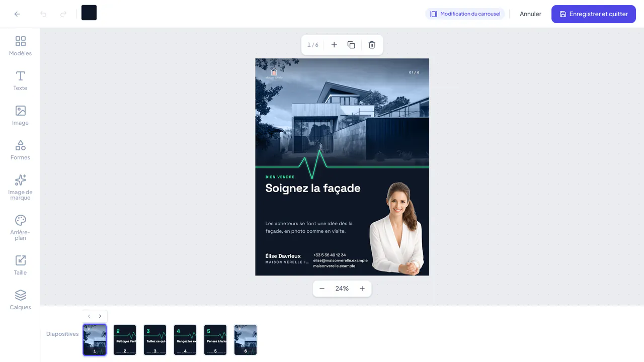644x362 pixels.
Task: Zoom out with the minus button
Action: point(322,289)
